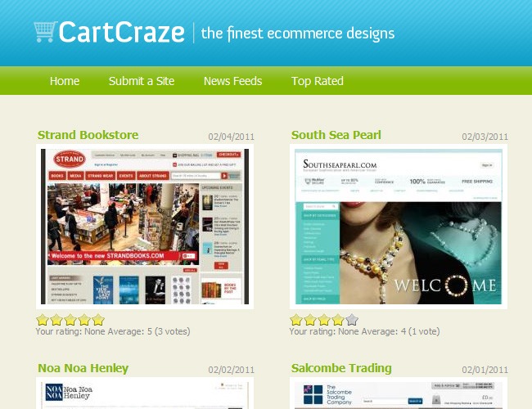Give Strand Bookstore three stars
This screenshot has width=532, height=409.
70,320
